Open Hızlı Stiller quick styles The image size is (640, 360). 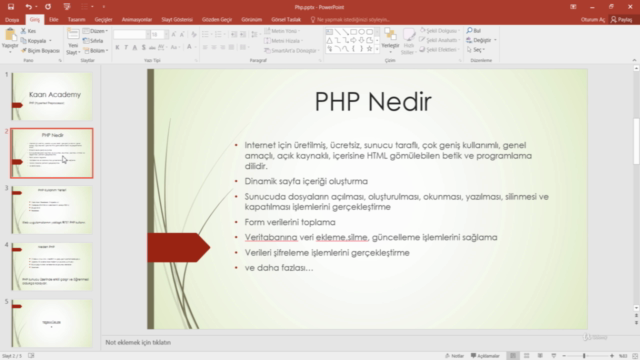tap(408, 41)
